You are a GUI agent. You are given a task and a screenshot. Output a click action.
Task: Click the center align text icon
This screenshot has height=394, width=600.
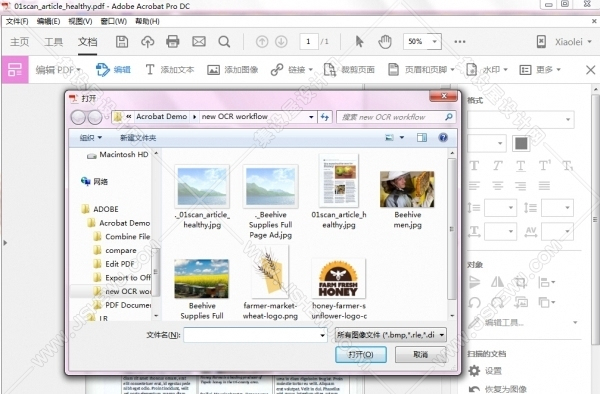click(497, 186)
